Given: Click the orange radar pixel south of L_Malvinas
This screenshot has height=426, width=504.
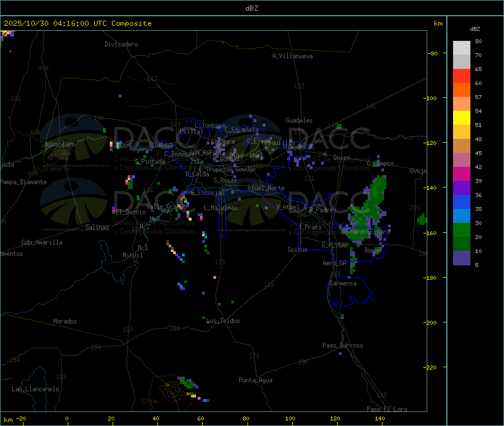Looking at the screenshot, I should coord(214,277).
